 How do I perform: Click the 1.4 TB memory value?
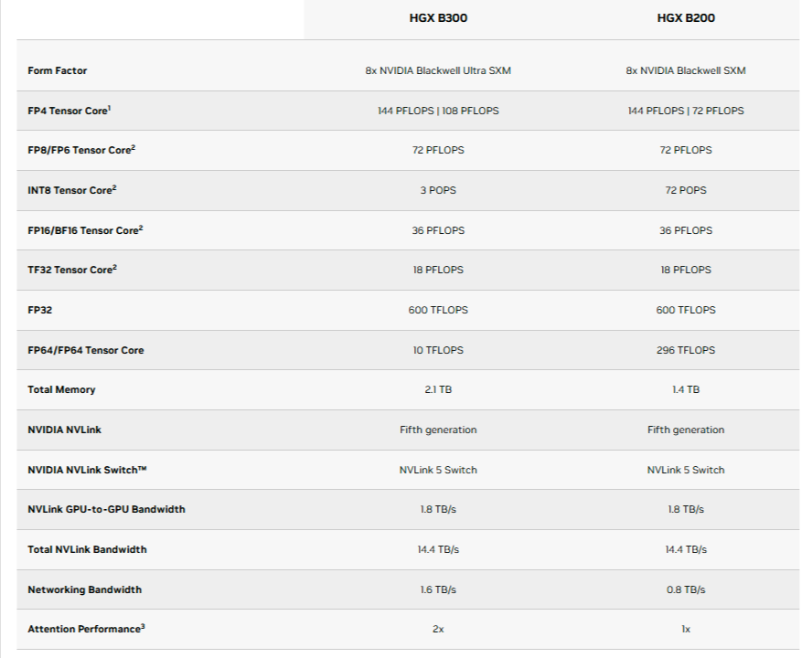coord(684,389)
